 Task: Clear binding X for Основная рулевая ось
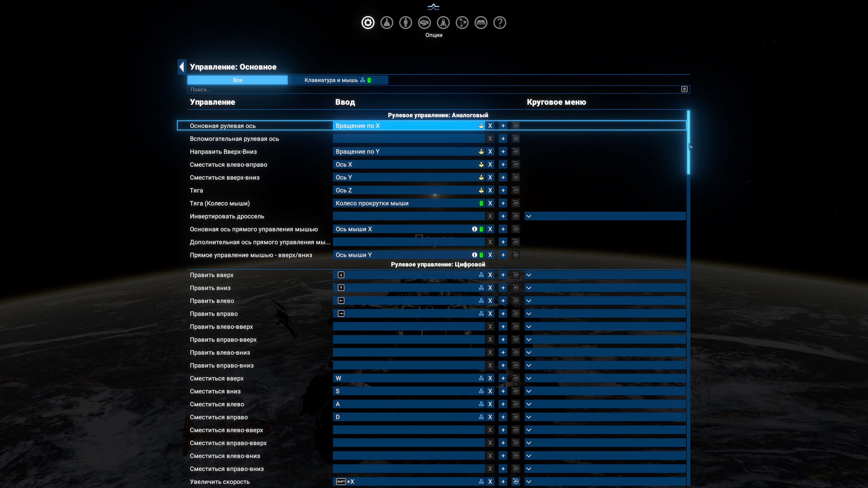tap(490, 126)
